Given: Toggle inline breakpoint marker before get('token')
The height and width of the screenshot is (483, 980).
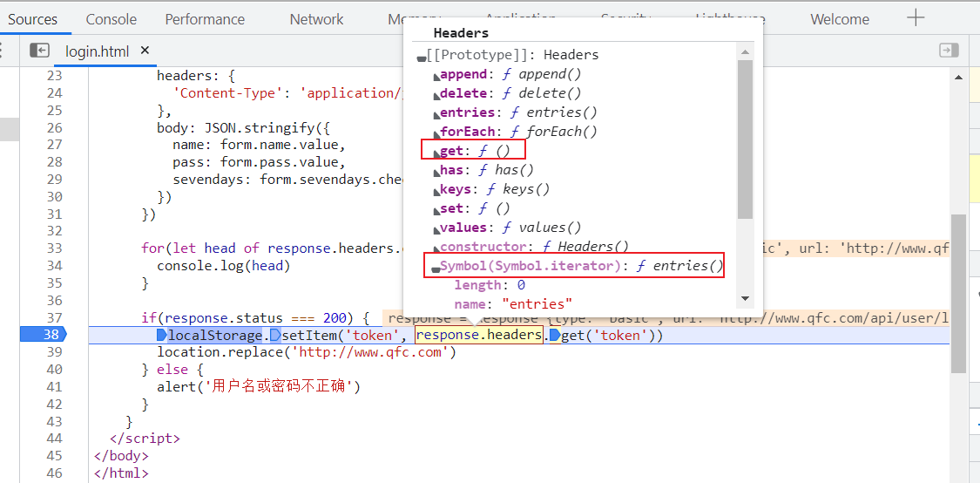Looking at the screenshot, I should pyautogui.click(x=554, y=336).
